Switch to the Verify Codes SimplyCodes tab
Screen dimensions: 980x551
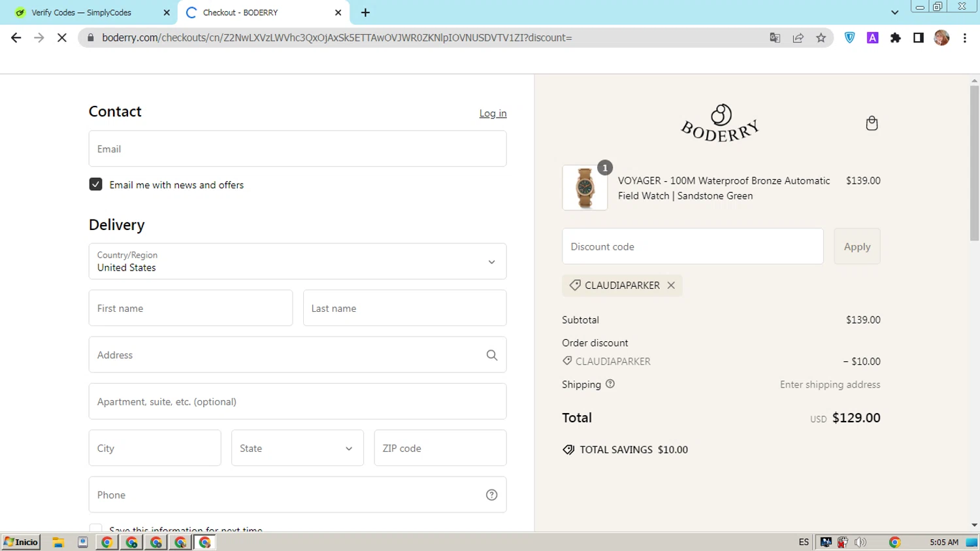(x=82, y=12)
